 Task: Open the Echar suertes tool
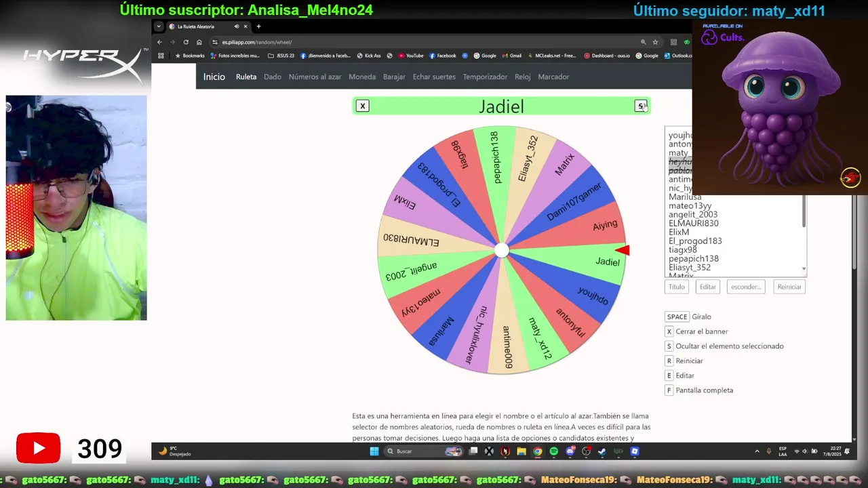click(x=434, y=77)
